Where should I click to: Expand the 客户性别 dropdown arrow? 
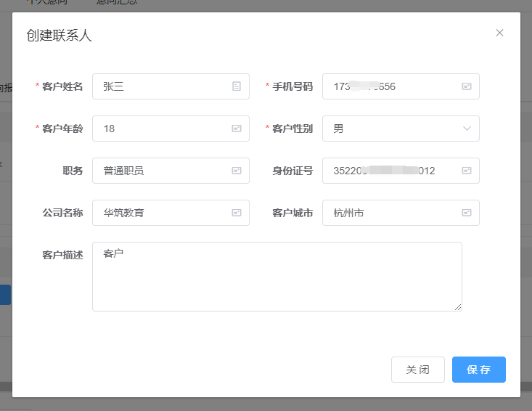[x=467, y=129]
